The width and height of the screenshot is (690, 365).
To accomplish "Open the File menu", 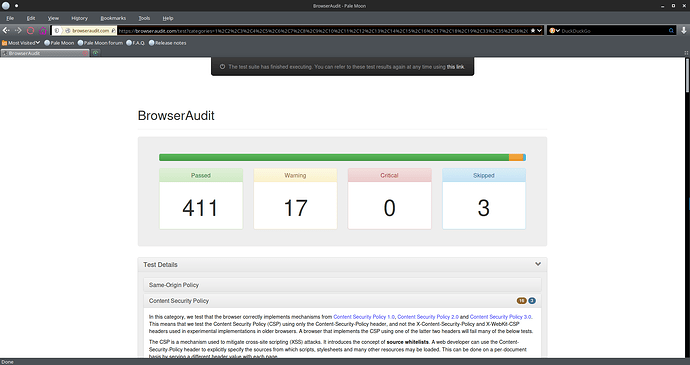I will (10, 18).
